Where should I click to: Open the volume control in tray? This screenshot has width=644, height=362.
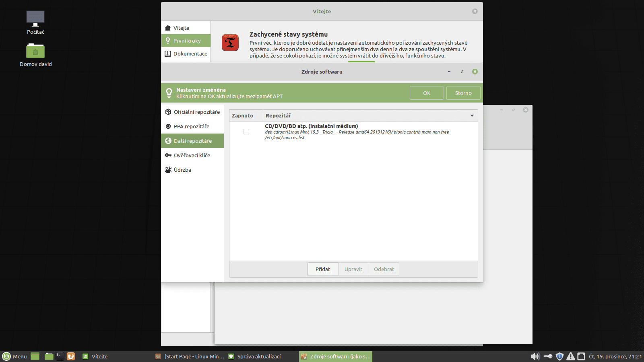535,356
